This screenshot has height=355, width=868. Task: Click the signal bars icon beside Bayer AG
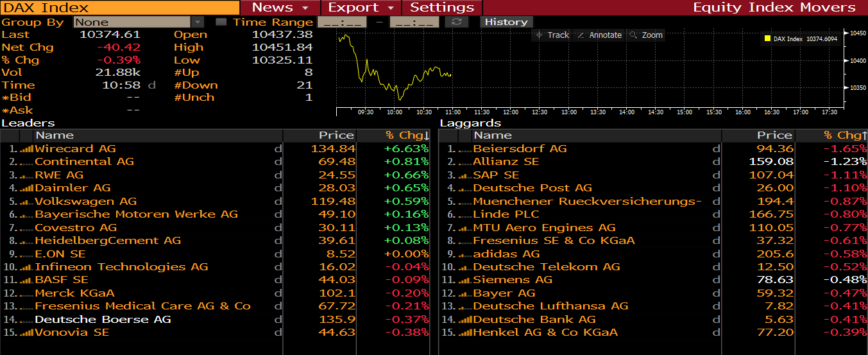pos(465,293)
